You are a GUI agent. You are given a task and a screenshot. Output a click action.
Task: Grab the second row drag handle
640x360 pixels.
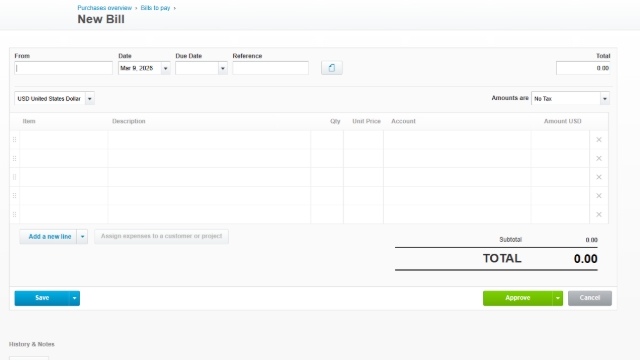(x=14, y=158)
